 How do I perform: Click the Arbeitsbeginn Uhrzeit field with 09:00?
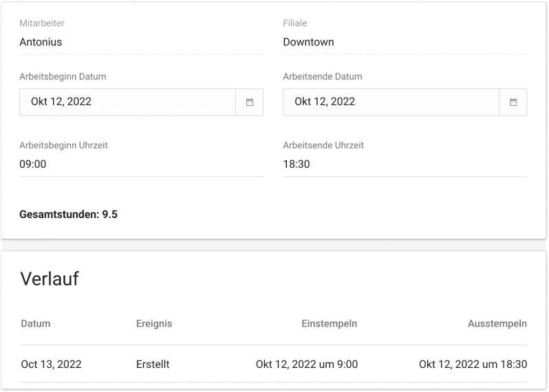(x=140, y=164)
